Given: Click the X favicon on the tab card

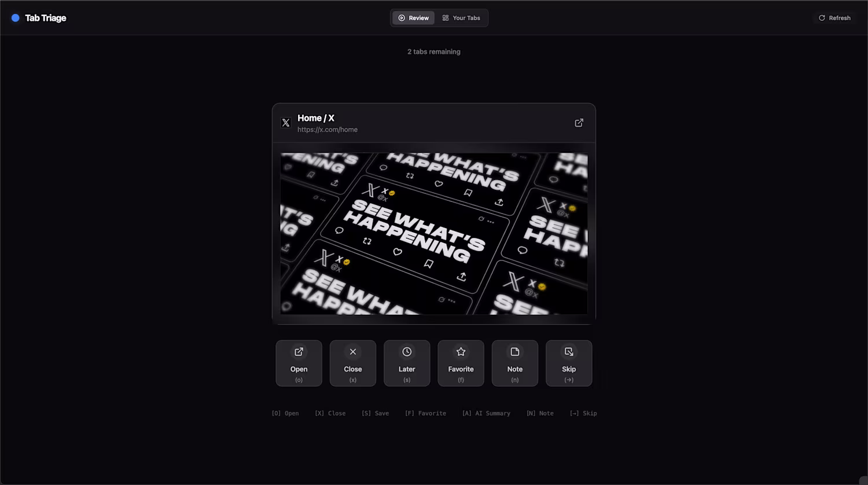Looking at the screenshot, I should click(286, 123).
